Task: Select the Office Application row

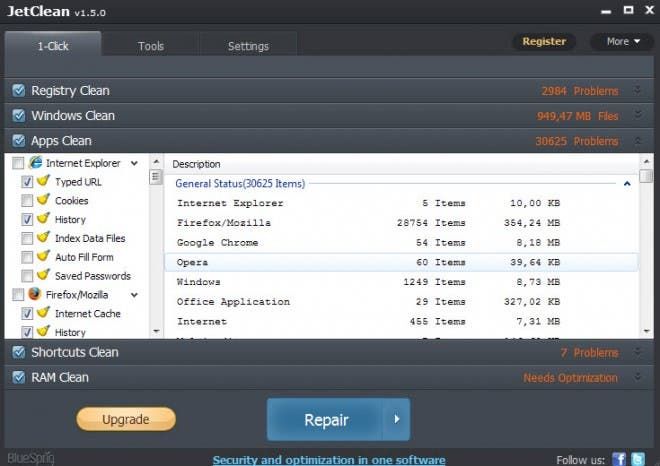Action: point(402,301)
